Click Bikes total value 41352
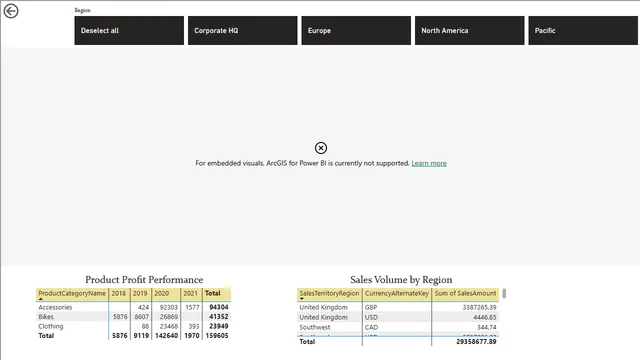The height and width of the screenshot is (360, 640). [219, 317]
